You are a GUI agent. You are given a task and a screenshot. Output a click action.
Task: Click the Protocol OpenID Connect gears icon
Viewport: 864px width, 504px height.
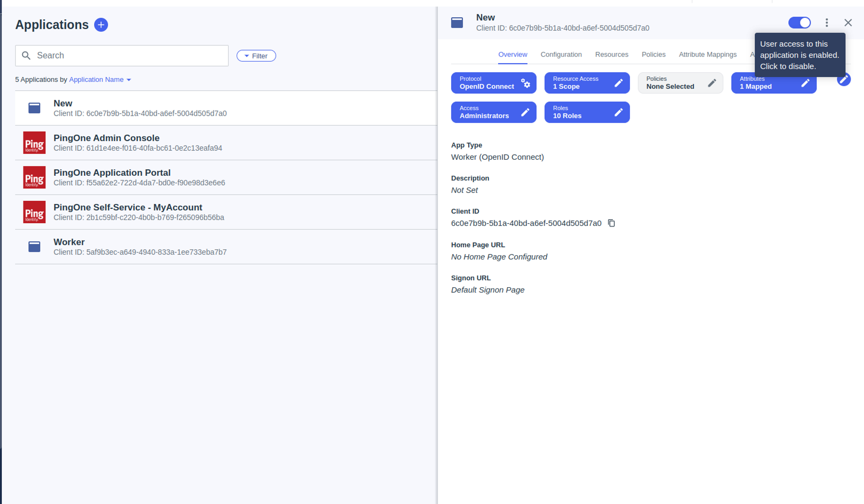pos(525,83)
